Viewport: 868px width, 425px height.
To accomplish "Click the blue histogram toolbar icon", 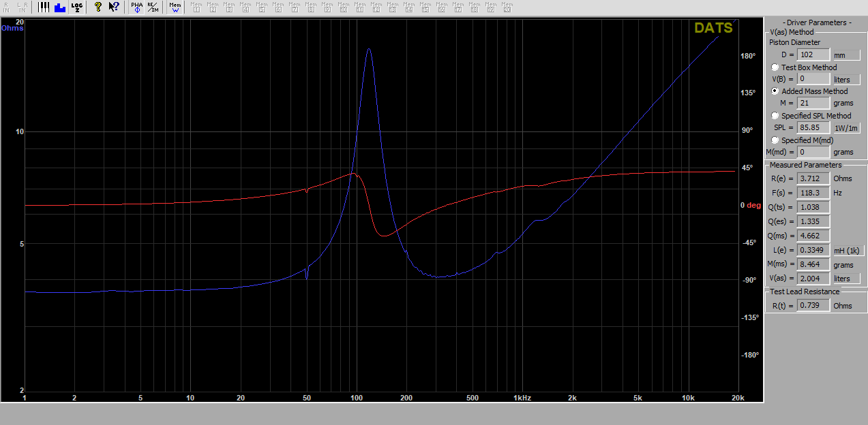I will 59,7.
